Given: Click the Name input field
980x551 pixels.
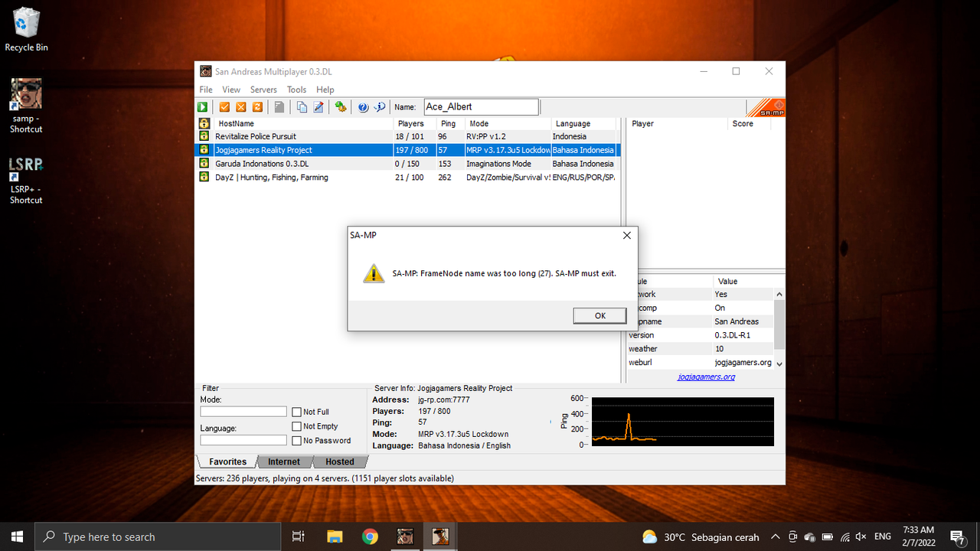Looking at the screenshot, I should click(x=481, y=107).
